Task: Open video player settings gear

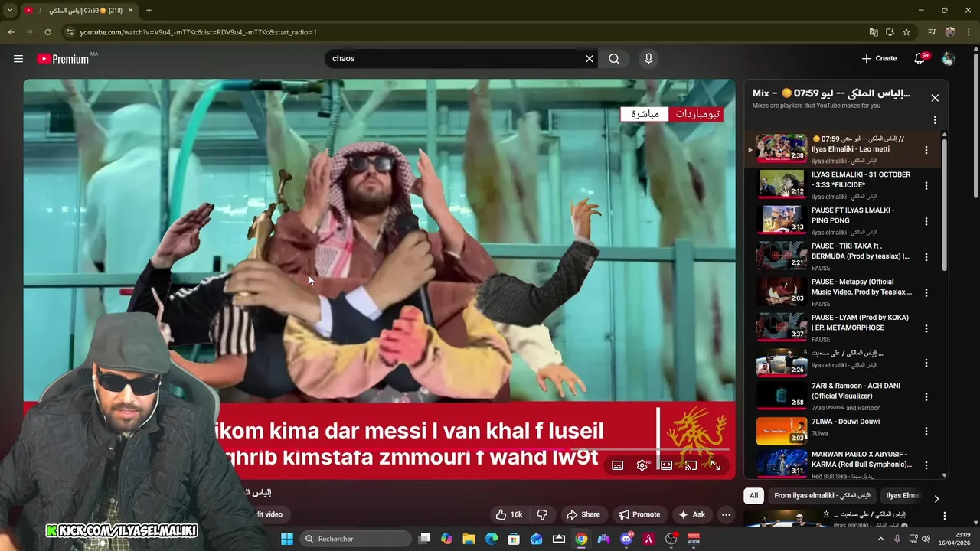Action: (x=642, y=465)
